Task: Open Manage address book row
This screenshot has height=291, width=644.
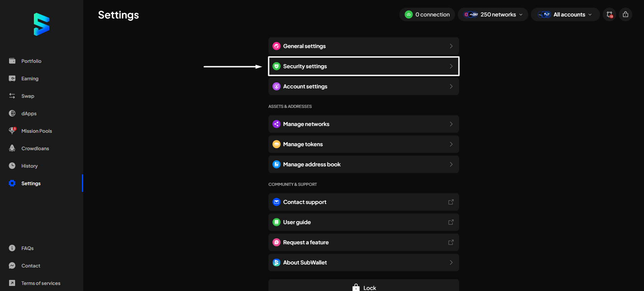Action: point(363,164)
